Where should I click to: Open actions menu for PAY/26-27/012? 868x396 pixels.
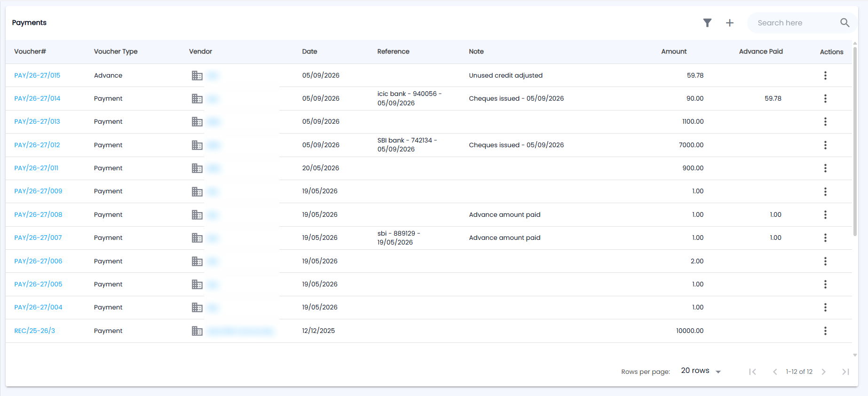pyautogui.click(x=825, y=145)
